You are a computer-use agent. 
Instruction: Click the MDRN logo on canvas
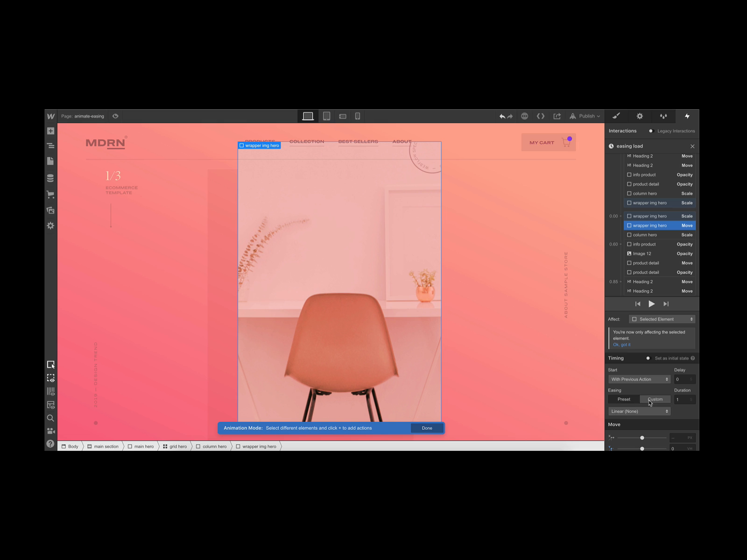click(106, 143)
